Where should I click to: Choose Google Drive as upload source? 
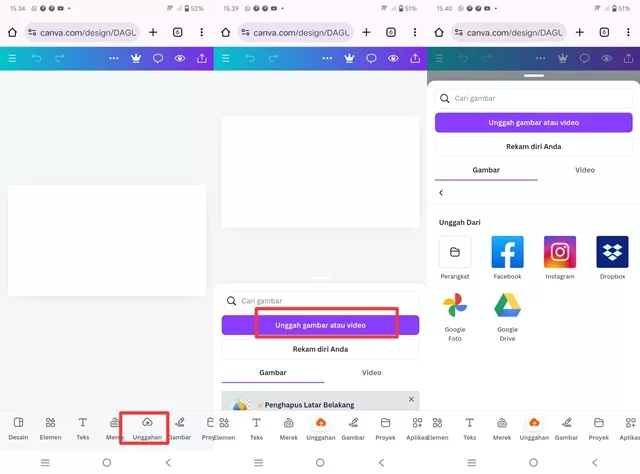coord(507,316)
